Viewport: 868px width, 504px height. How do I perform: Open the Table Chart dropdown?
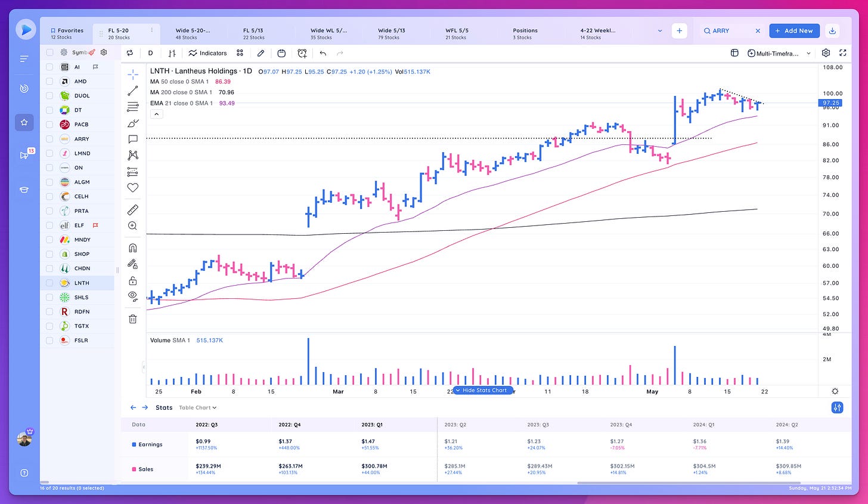(x=198, y=408)
